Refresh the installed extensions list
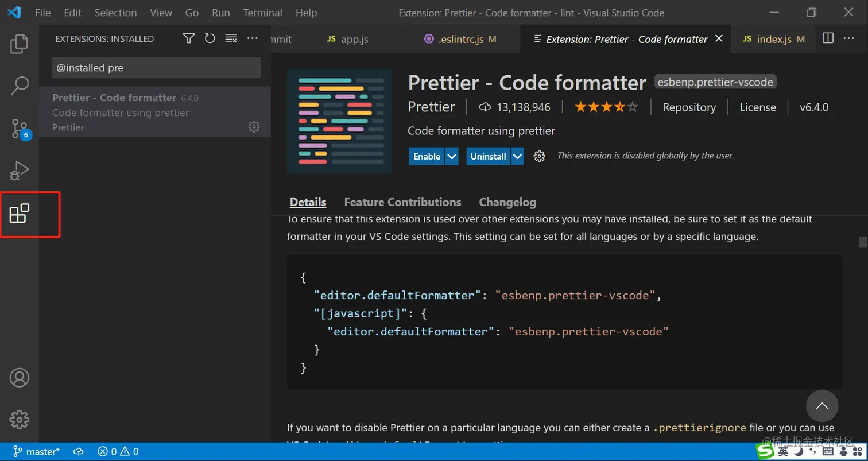Viewport: 868px width, 461px height. coord(210,38)
